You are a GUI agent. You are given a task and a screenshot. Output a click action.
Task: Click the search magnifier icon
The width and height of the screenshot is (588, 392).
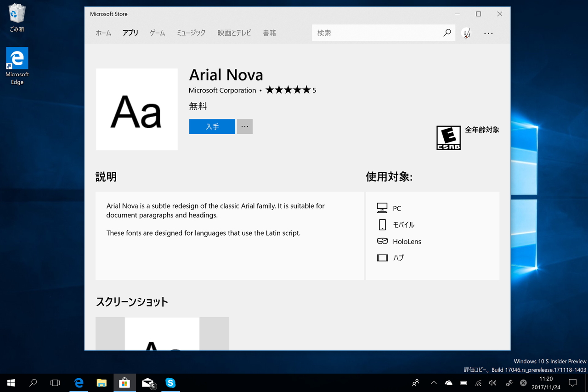[x=447, y=33]
